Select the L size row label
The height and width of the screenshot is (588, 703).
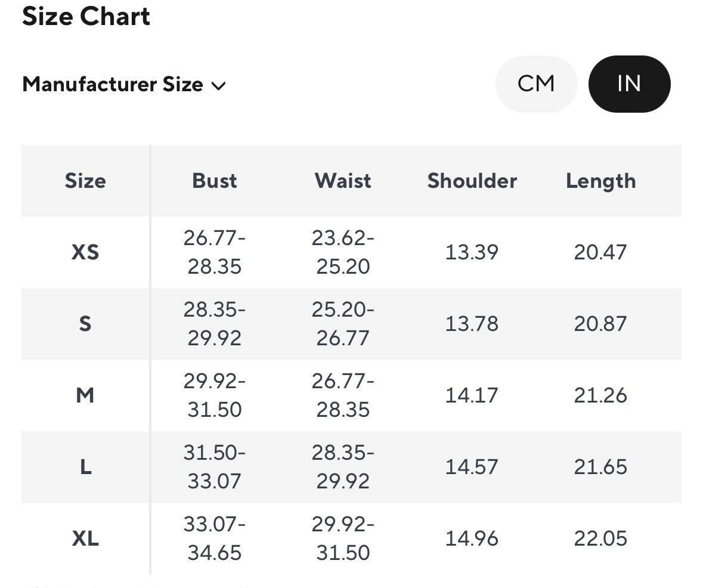[x=85, y=467]
